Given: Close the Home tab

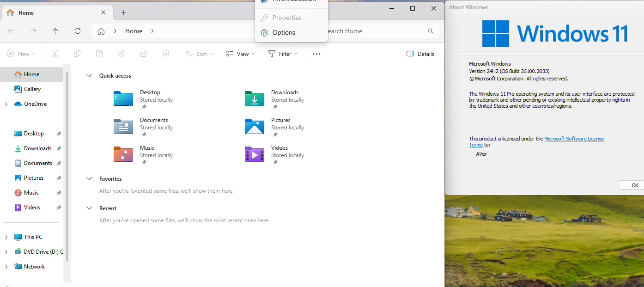Looking at the screenshot, I should click(x=103, y=12).
